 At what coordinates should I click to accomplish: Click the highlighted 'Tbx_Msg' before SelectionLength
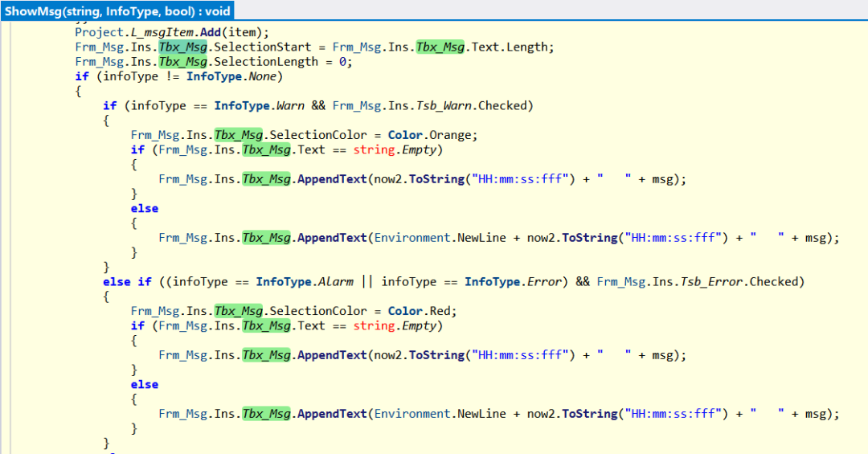point(182,62)
